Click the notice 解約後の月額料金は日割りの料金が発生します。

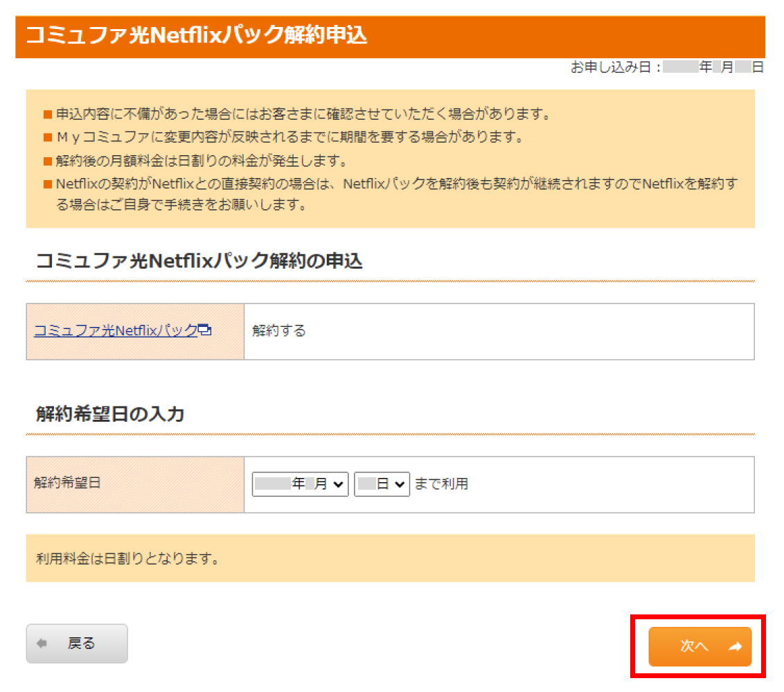(202, 161)
